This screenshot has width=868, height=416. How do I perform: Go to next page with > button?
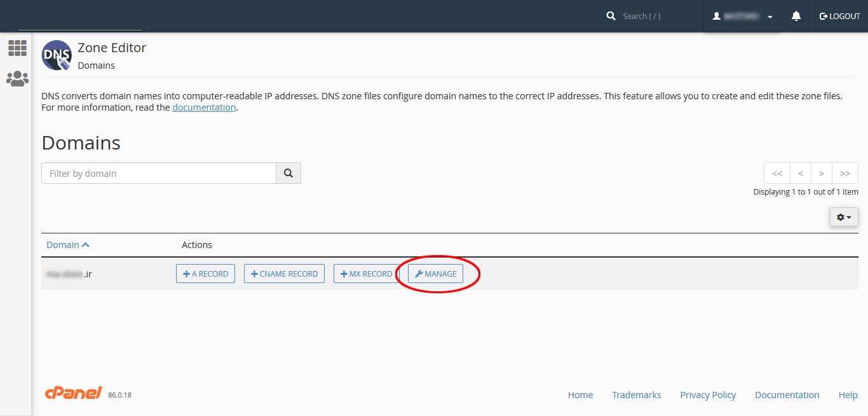[822, 173]
